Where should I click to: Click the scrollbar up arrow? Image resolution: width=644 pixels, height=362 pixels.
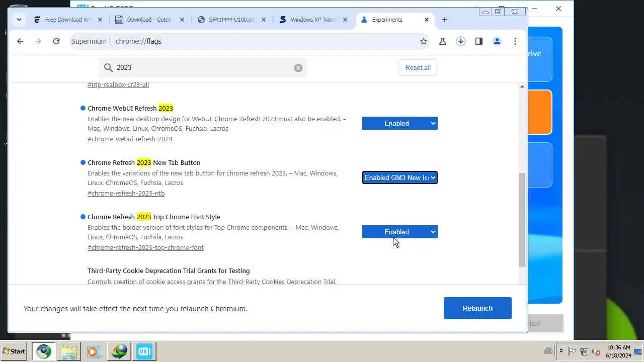click(522, 86)
